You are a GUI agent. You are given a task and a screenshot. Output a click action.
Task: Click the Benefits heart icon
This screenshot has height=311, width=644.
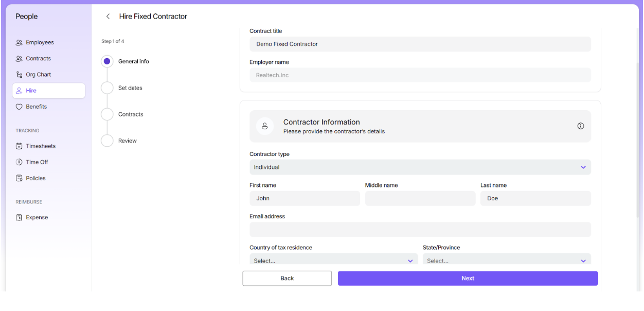coord(19,107)
